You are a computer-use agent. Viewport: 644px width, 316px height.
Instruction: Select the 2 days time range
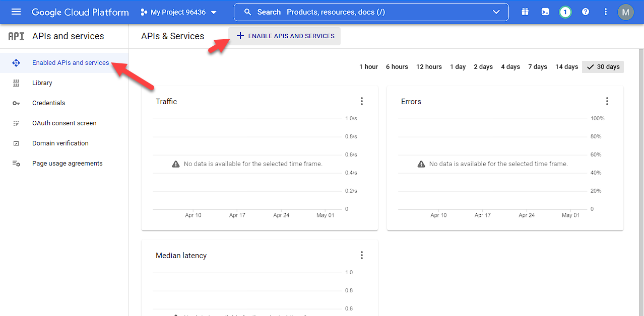coord(483,67)
